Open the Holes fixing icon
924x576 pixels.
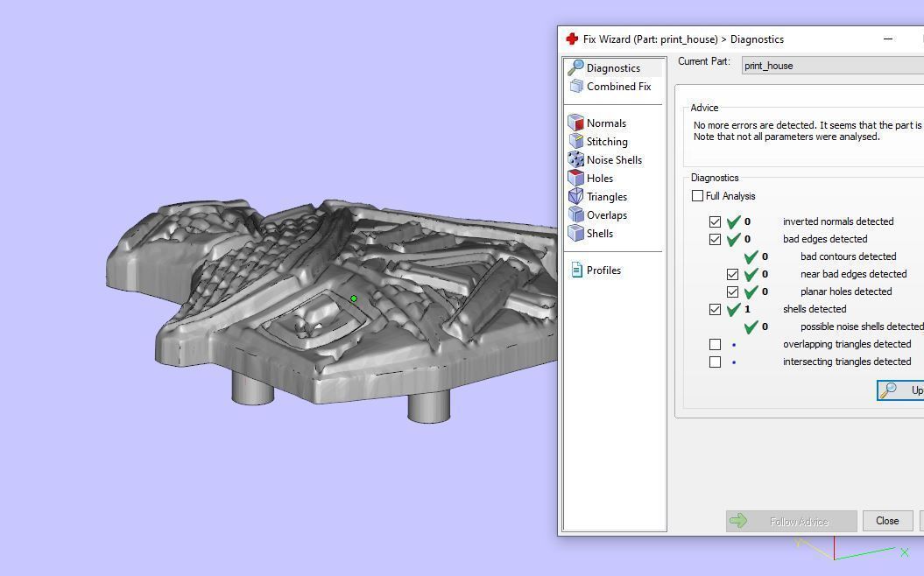pos(575,178)
